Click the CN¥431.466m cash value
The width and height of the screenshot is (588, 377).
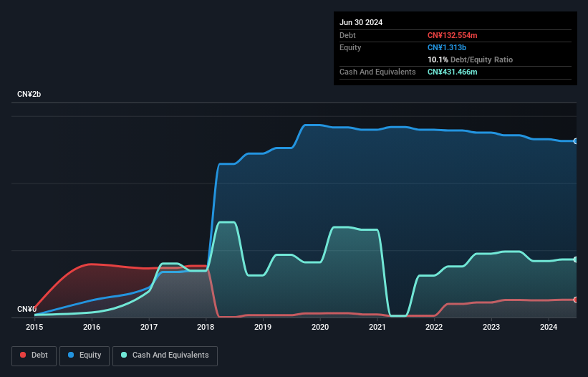[x=452, y=72]
